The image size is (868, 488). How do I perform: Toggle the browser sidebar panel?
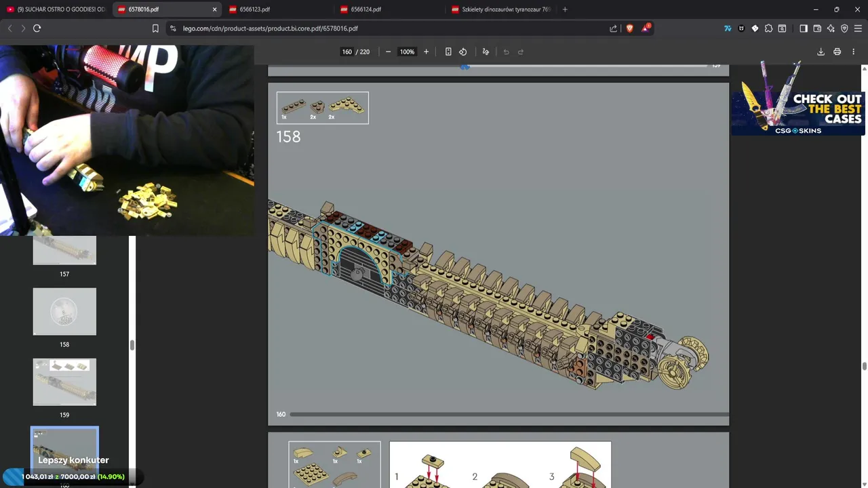click(804, 28)
